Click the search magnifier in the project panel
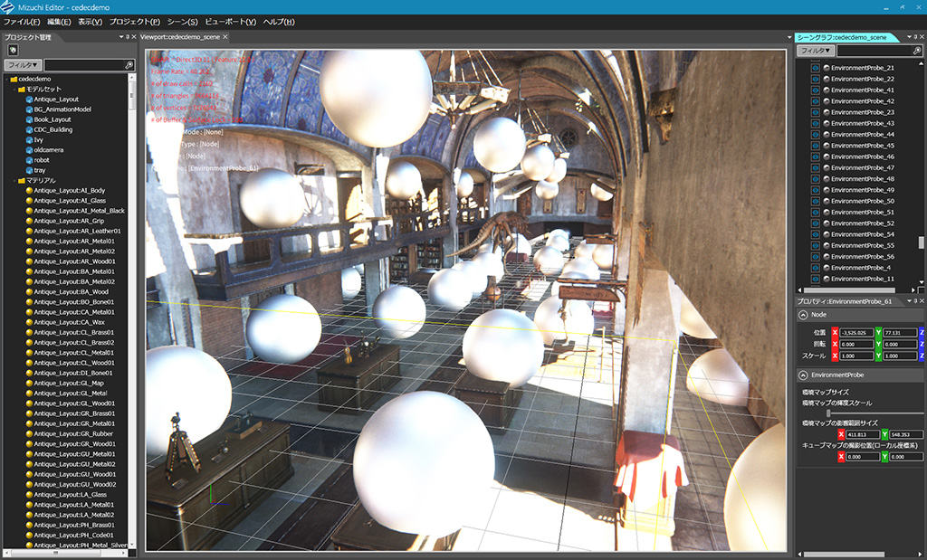 pos(129,65)
